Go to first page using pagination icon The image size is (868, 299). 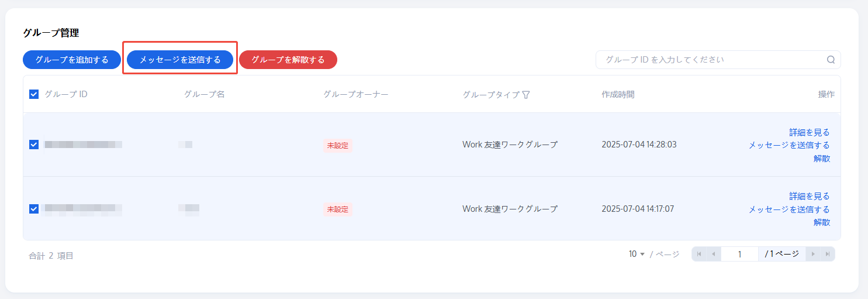[x=699, y=254]
